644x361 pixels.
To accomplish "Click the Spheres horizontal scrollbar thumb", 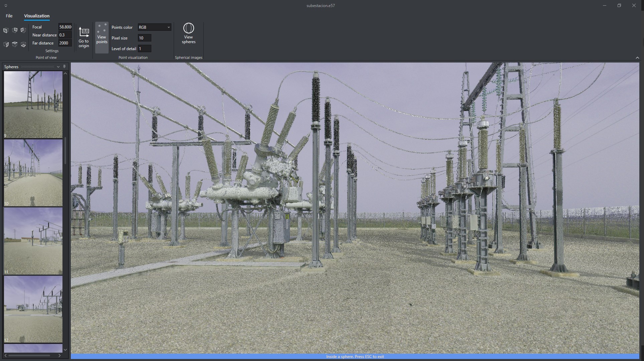I will tap(30, 355).
